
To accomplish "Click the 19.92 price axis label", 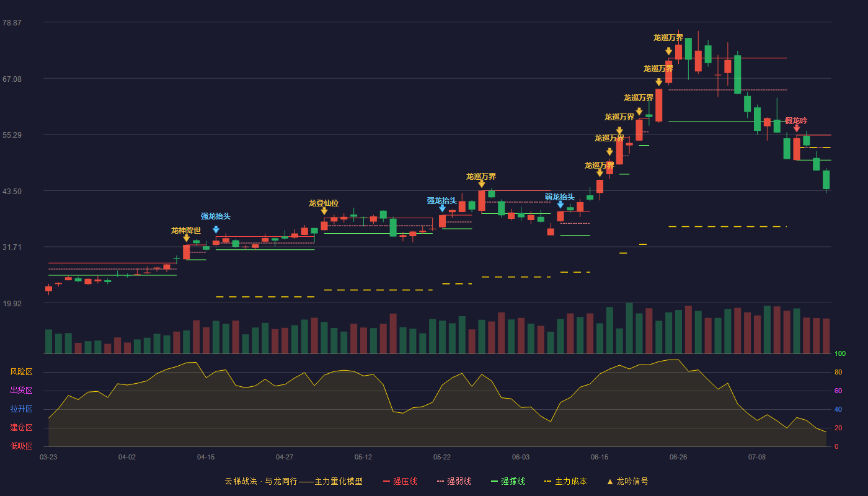I will 12,303.
